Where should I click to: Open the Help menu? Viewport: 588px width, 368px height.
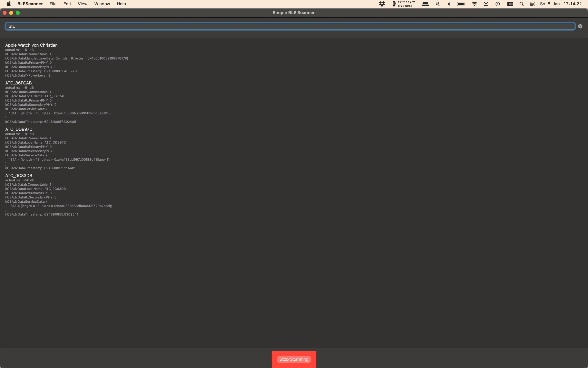[121, 4]
